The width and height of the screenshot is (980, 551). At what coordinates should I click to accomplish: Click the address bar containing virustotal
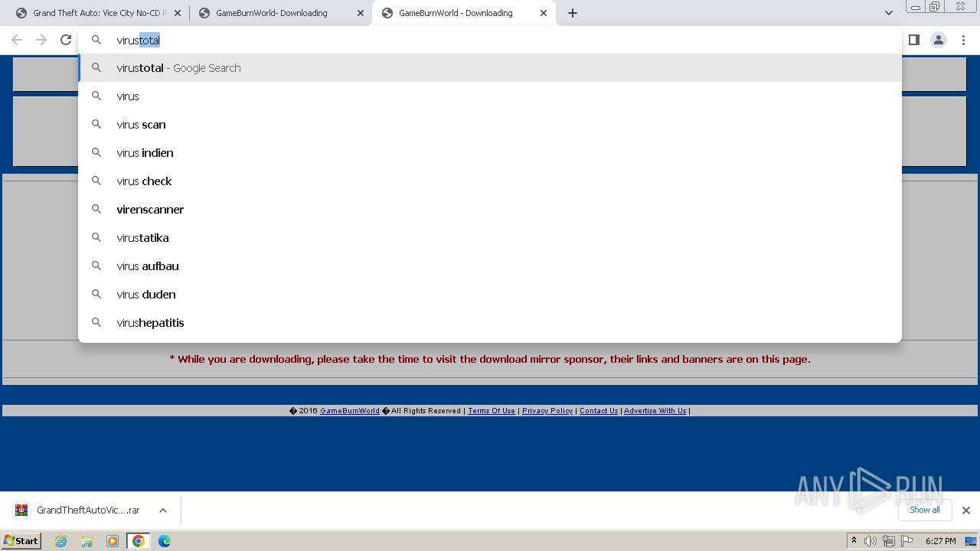(490, 40)
